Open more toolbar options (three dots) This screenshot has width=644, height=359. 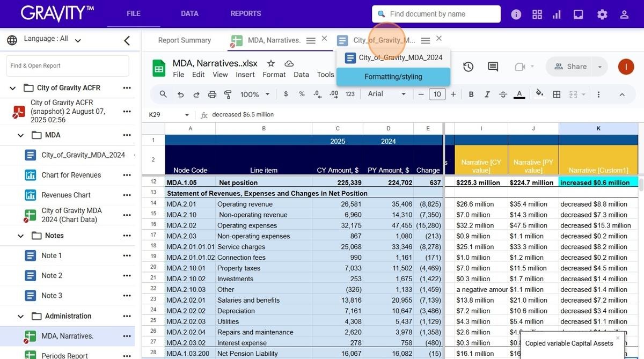tap(598, 94)
